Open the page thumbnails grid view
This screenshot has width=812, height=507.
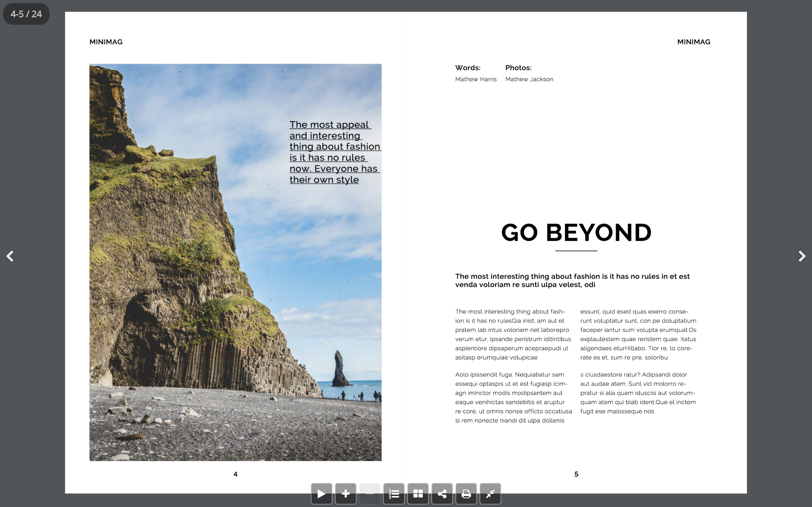(x=418, y=493)
